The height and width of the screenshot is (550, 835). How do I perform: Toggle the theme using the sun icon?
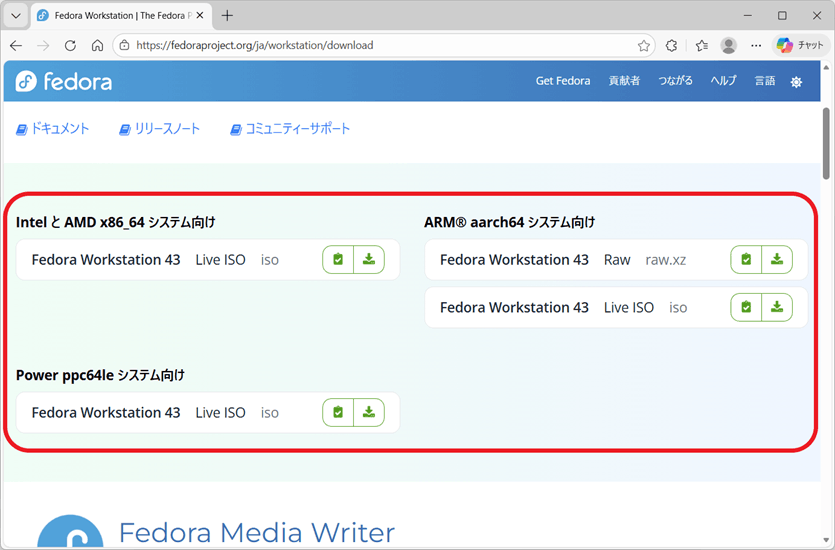point(796,82)
